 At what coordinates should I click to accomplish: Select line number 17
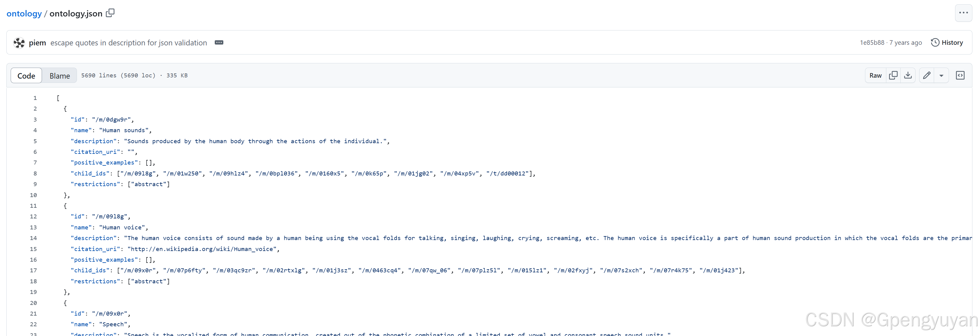(33, 271)
